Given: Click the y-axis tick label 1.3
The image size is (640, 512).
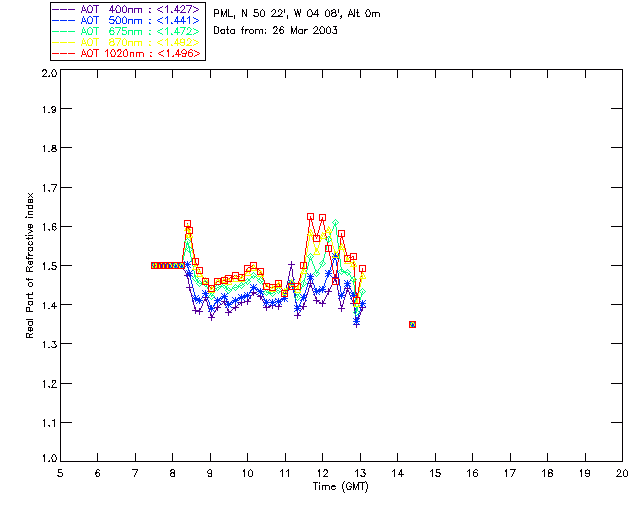Looking at the screenshot, I should tap(49, 344).
